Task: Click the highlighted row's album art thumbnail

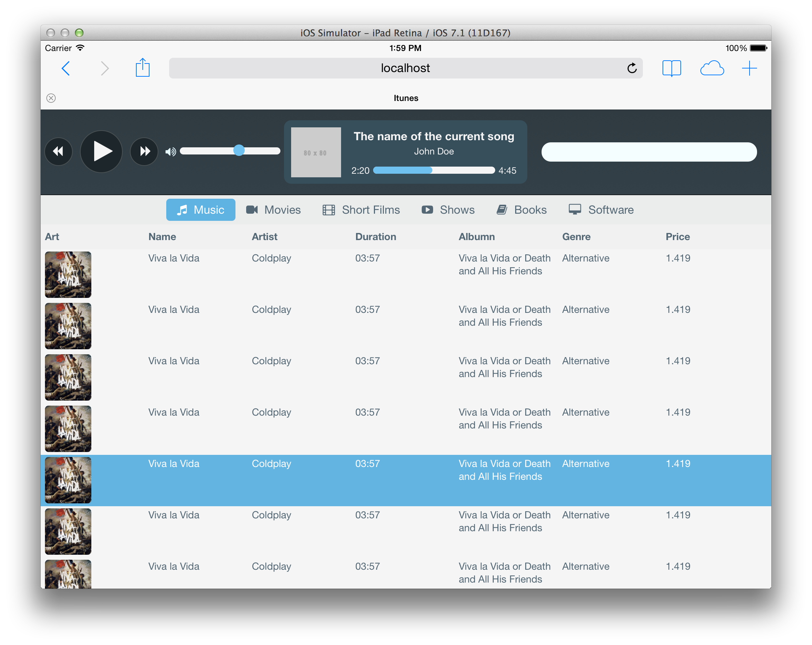Action: [68, 480]
